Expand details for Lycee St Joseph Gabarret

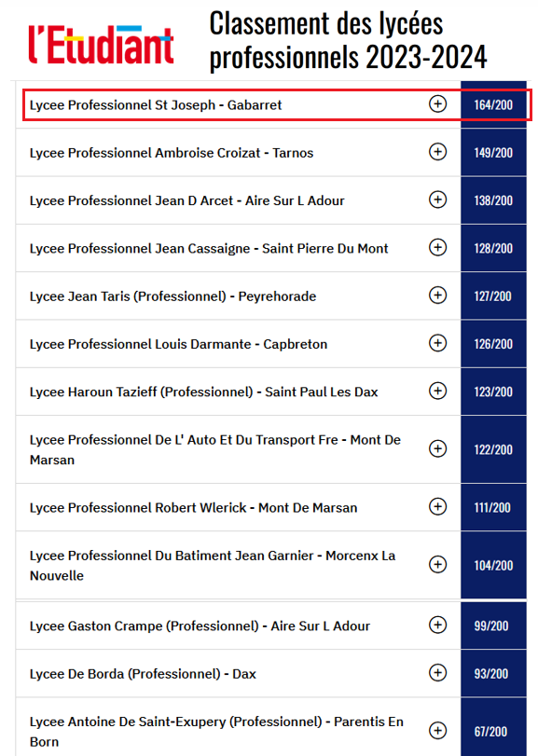tap(437, 104)
